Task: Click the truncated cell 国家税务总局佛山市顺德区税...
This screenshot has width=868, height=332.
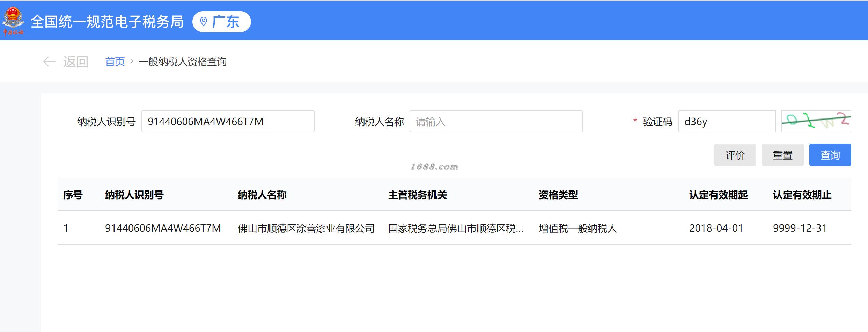Action: coord(456,228)
